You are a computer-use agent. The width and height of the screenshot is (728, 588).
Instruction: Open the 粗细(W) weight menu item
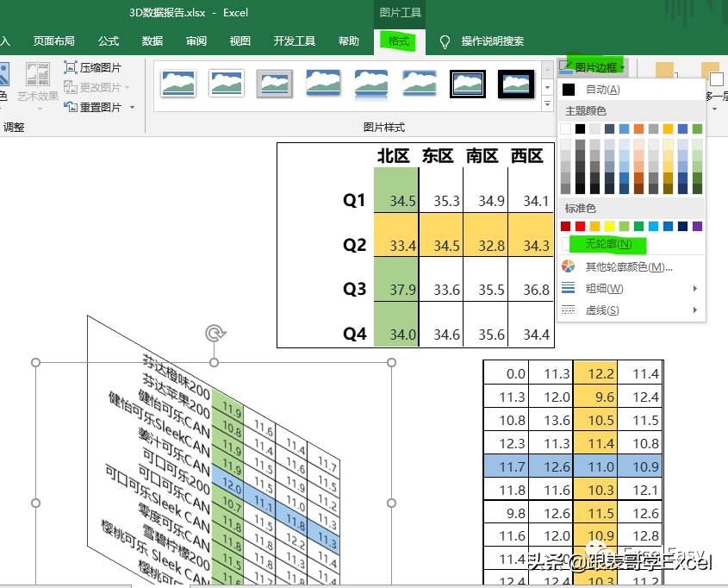tap(631, 289)
